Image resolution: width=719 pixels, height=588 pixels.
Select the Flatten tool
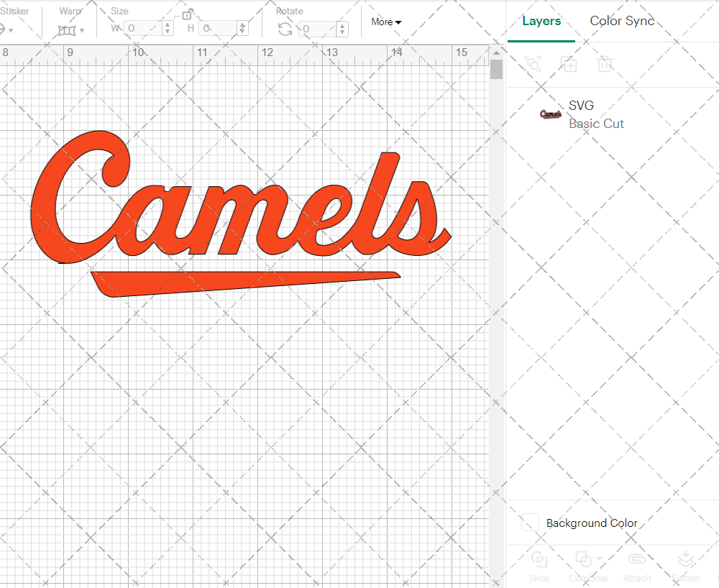pos(685,559)
